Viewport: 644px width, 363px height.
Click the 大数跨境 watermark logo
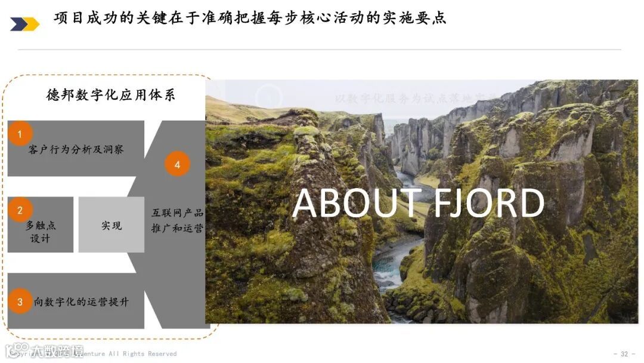(44, 350)
